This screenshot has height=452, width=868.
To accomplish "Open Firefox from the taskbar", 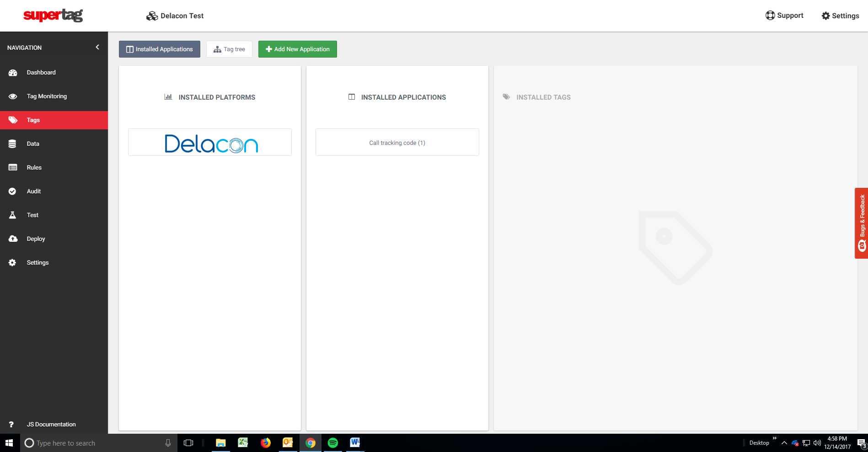I will (x=265, y=443).
